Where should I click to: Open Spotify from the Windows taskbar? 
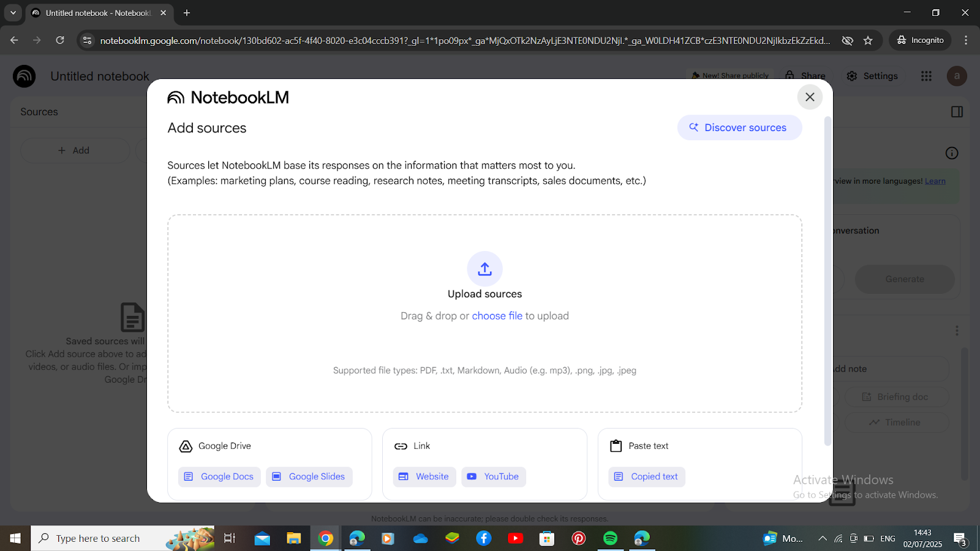click(x=610, y=538)
